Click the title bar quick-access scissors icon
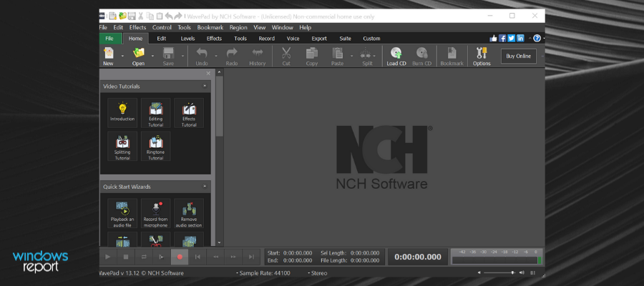This screenshot has height=286, width=644. tap(140, 16)
